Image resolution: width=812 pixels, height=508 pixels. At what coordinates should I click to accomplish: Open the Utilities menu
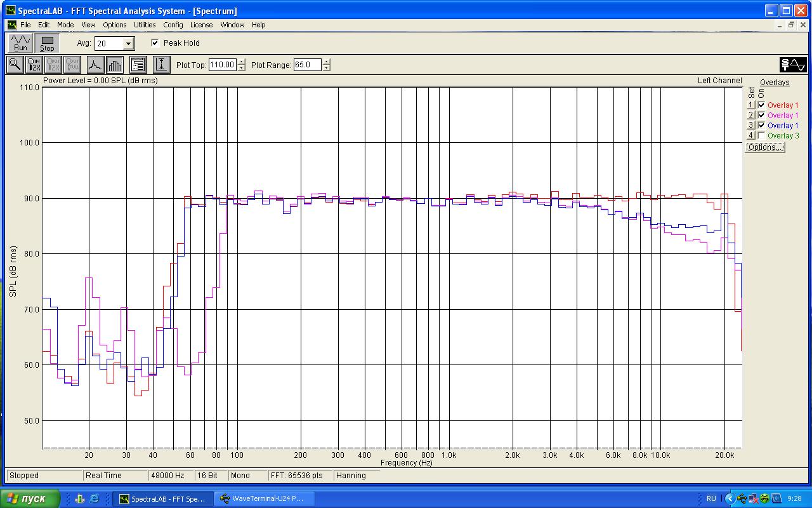(x=145, y=25)
